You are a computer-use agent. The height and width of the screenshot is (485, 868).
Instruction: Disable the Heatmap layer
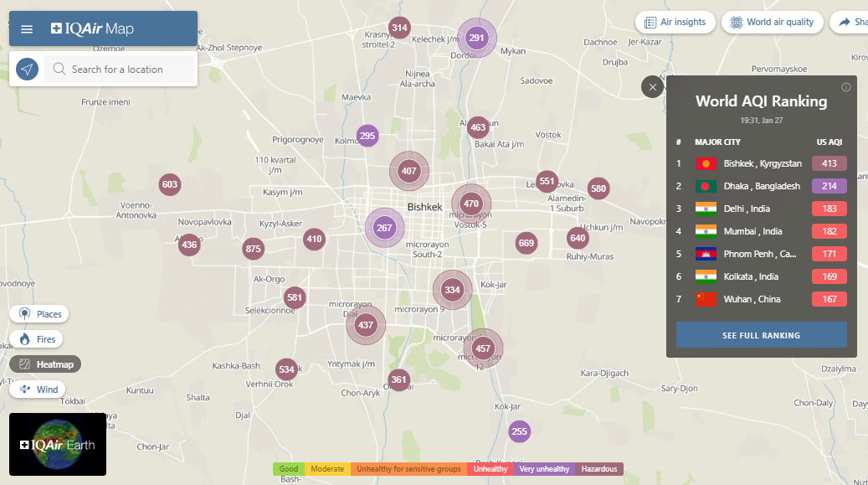coord(45,364)
